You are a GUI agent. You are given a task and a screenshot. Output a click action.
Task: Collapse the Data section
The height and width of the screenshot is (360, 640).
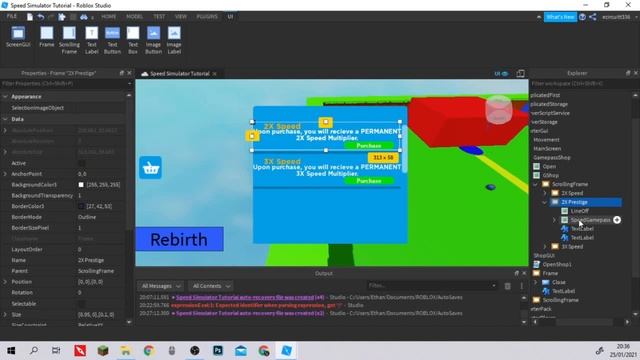pos(5,119)
